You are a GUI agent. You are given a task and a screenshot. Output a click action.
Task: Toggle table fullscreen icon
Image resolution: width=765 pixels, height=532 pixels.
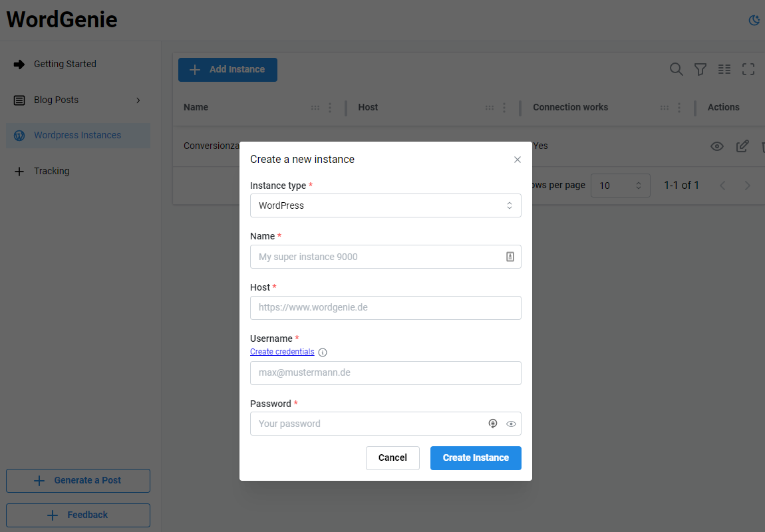tap(748, 69)
